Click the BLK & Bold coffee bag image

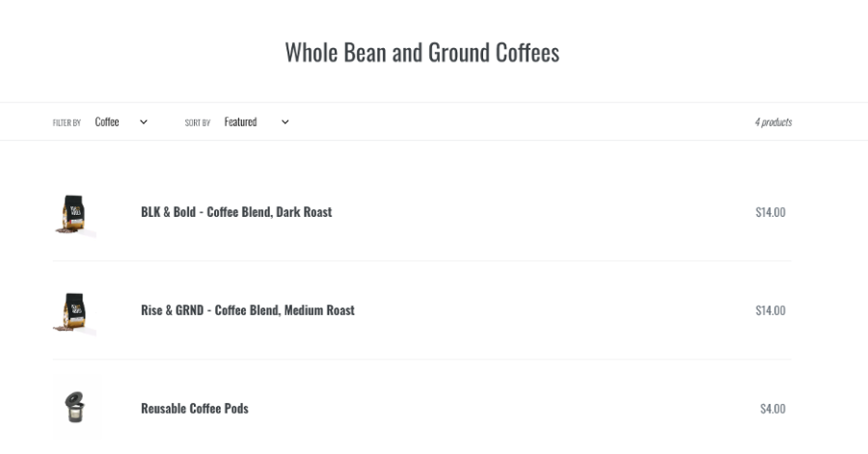(x=73, y=213)
